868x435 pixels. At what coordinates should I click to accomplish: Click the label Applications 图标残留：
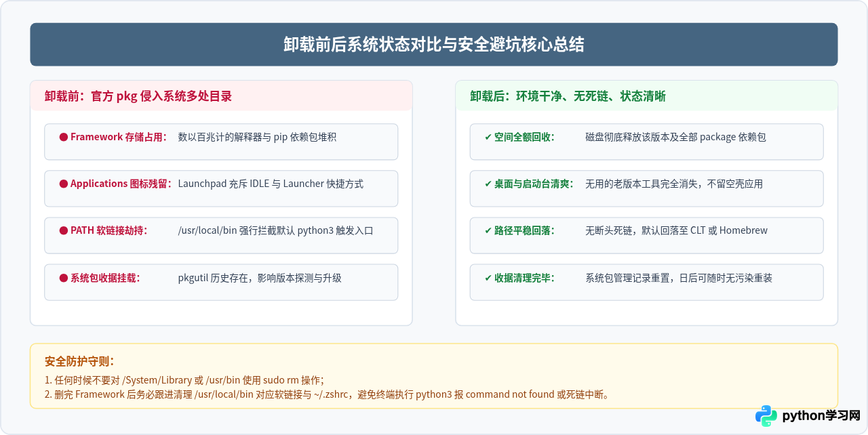121,184
